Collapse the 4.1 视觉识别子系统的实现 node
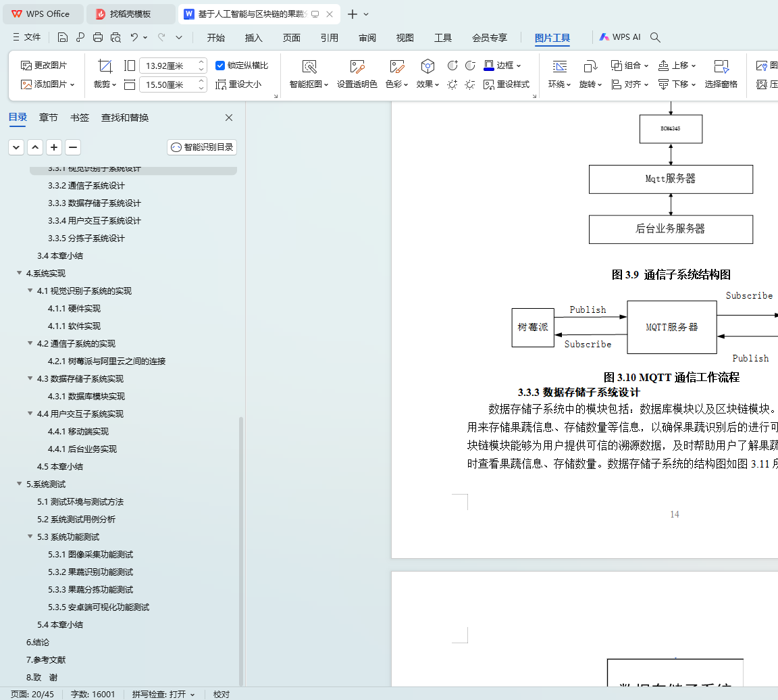The width and height of the screenshot is (778, 700). [x=30, y=291]
